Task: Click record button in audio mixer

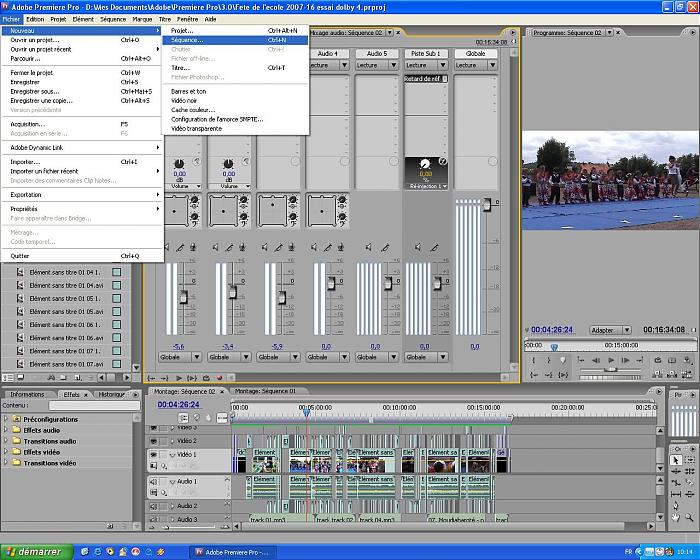Action: [x=220, y=378]
